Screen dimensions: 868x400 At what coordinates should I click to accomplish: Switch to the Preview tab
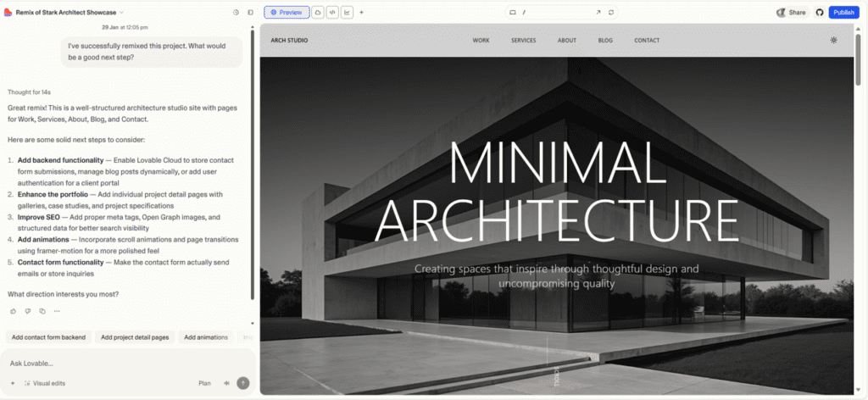coord(287,12)
